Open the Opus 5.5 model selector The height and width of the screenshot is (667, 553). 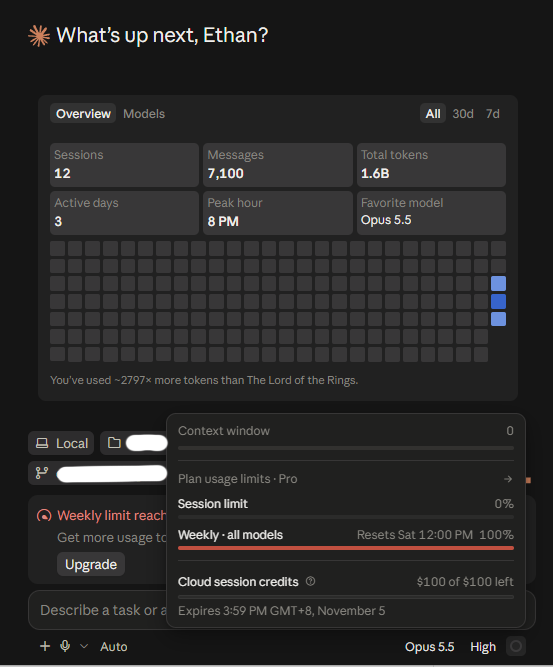[429, 647]
